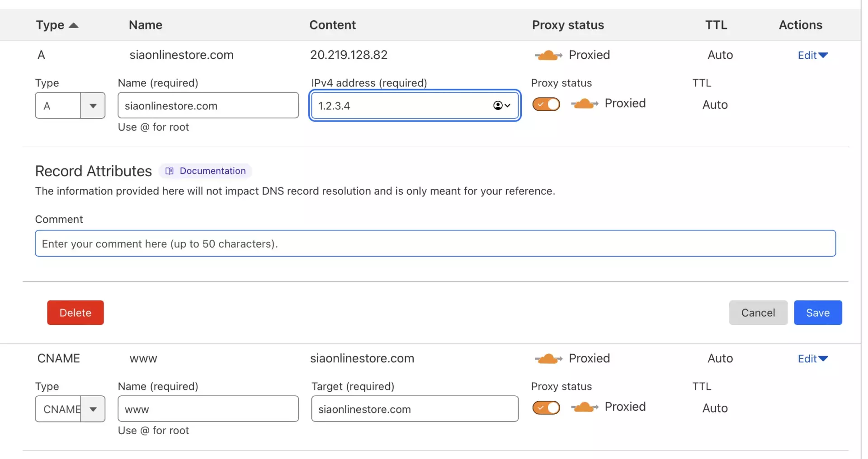
Task: Click into the Comment text field
Action: [435, 244]
